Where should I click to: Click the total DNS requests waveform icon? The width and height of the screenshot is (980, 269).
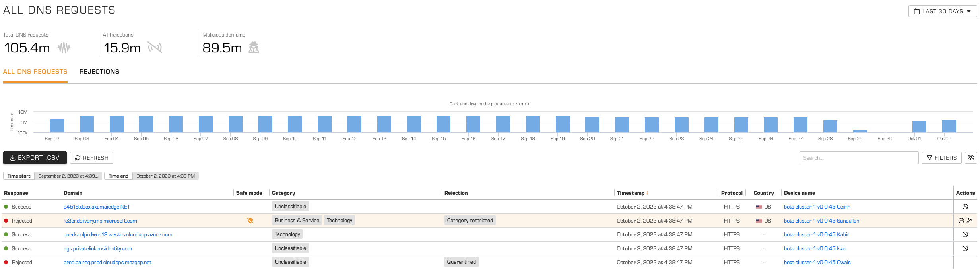point(64,48)
